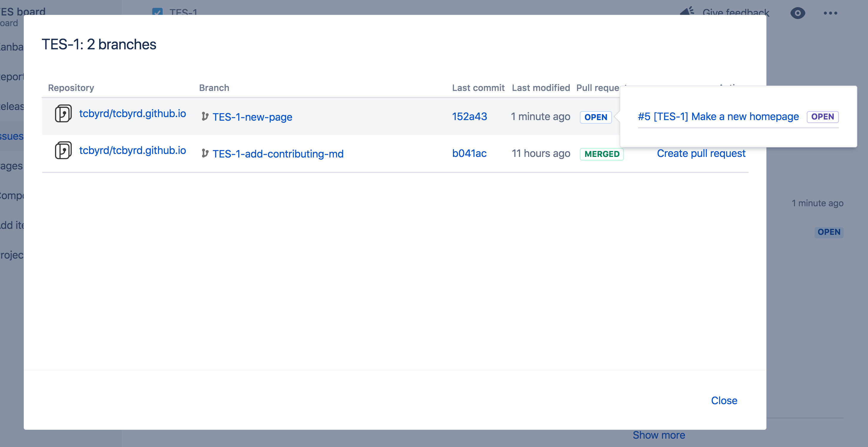The width and height of the screenshot is (868, 447).
Task: Open commit 152a43
Action: click(469, 117)
